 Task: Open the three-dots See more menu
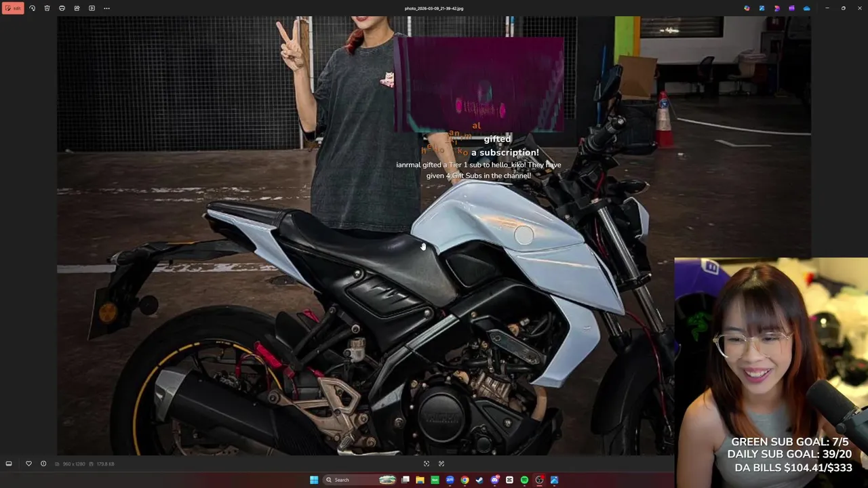pos(106,8)
